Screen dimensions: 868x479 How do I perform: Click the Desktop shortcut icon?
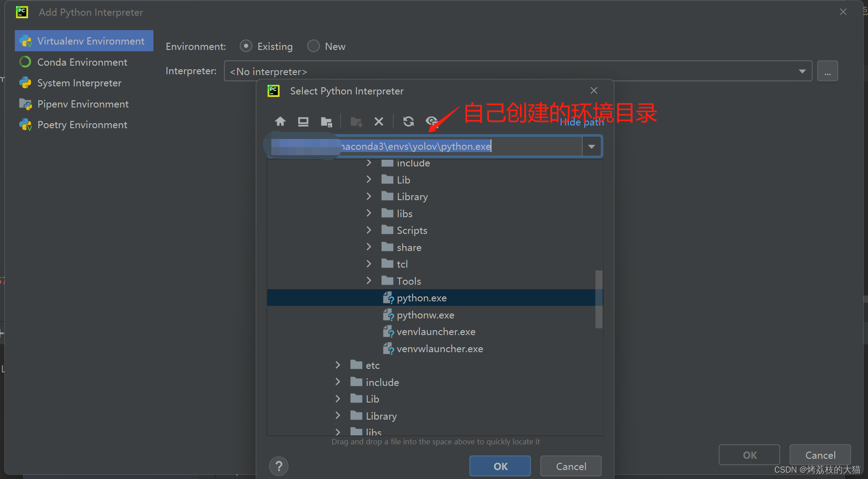point(303,121)
